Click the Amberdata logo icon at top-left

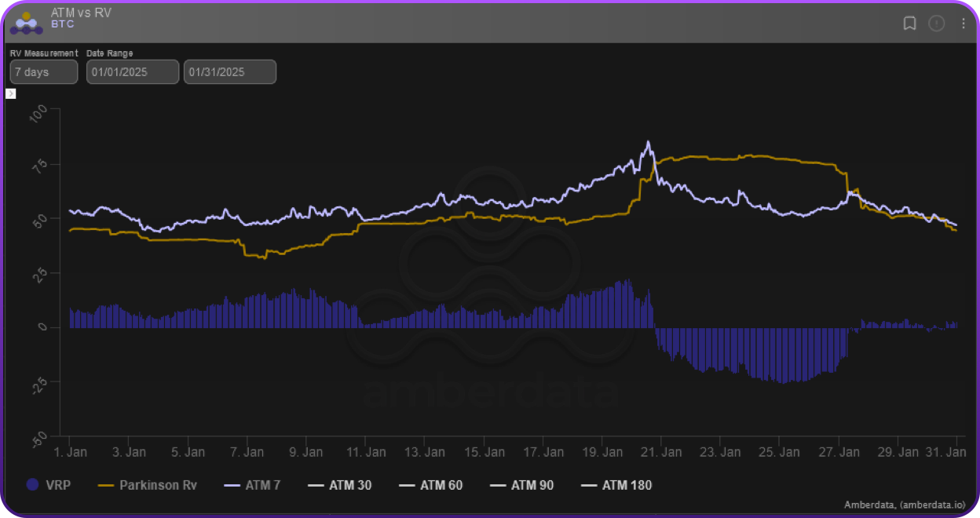[x=26, y=23]
